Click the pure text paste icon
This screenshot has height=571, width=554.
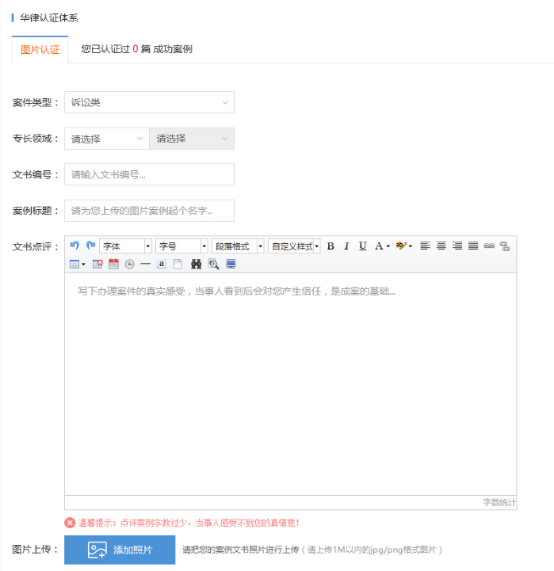click(x=162, y=264)
